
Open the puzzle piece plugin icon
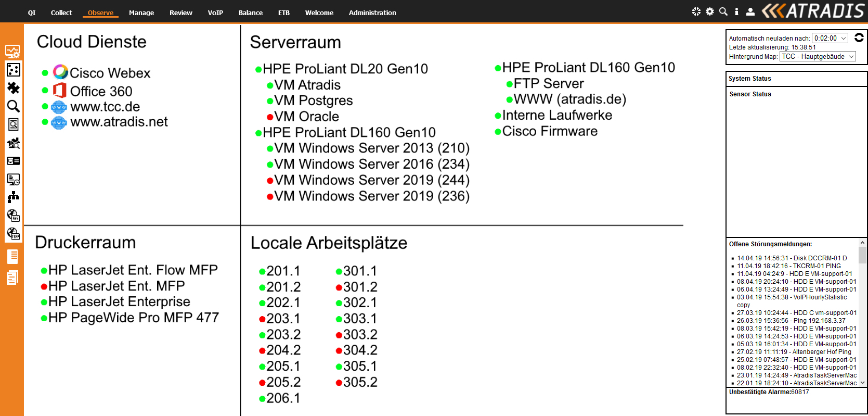13,88
